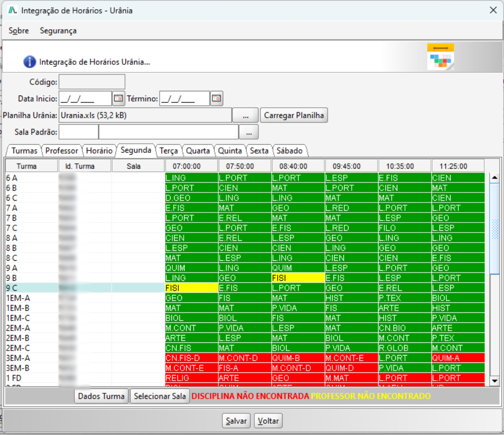
Task: Click the Carregar Planilha button
Action: [294, 116]
